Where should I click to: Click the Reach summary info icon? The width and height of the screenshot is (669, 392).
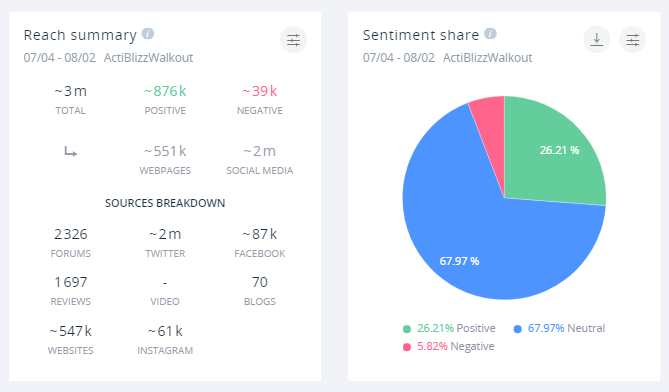148,34
